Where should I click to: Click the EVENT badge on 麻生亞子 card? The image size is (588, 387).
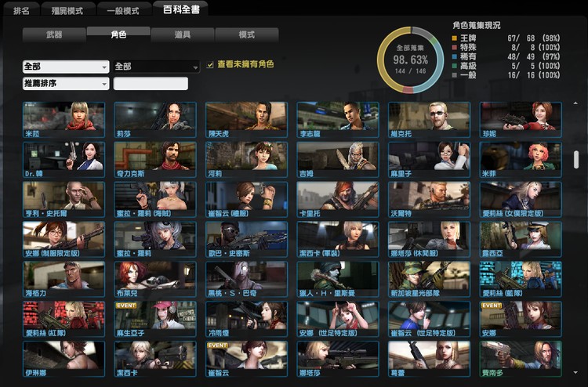click(x=126, y=306)
